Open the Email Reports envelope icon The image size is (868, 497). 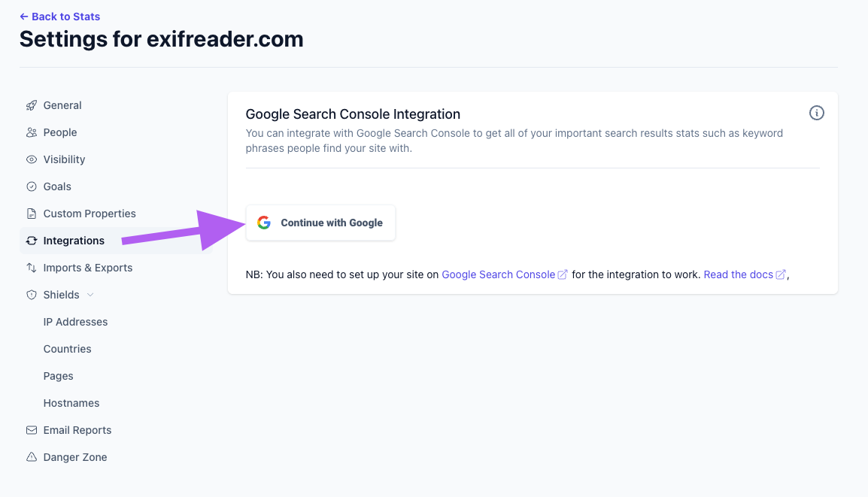coord(30,430)
